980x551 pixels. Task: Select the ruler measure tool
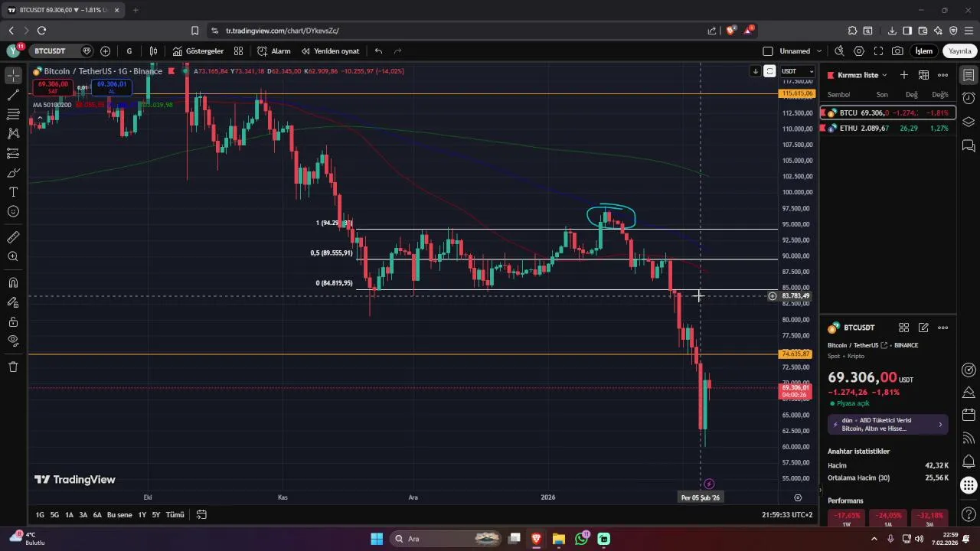13,237
